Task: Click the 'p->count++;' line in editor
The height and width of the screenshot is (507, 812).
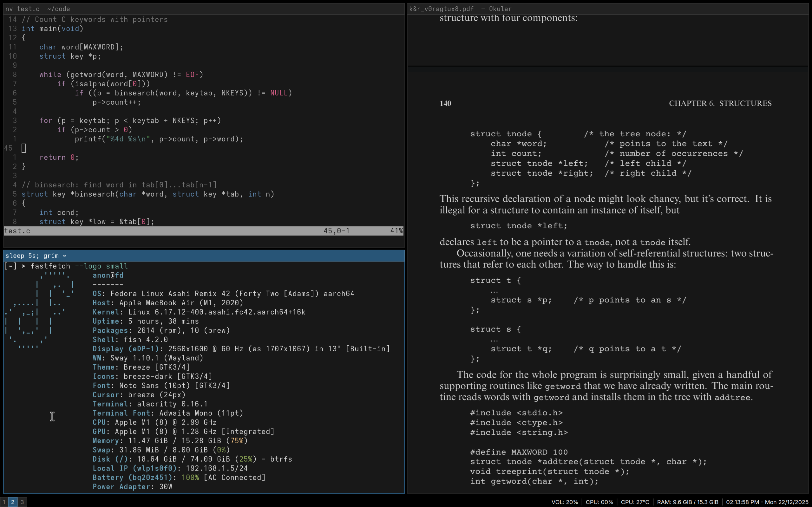Action: (117, 102)
